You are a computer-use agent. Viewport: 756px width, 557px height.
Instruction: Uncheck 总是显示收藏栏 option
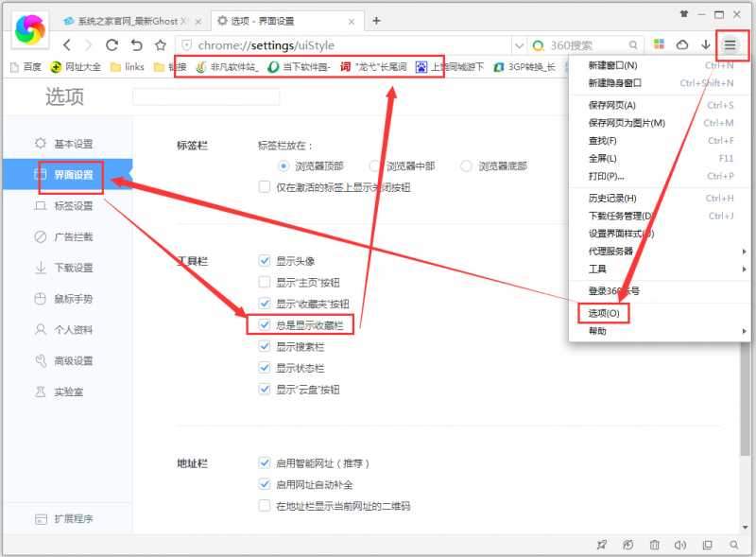(265, 324)
